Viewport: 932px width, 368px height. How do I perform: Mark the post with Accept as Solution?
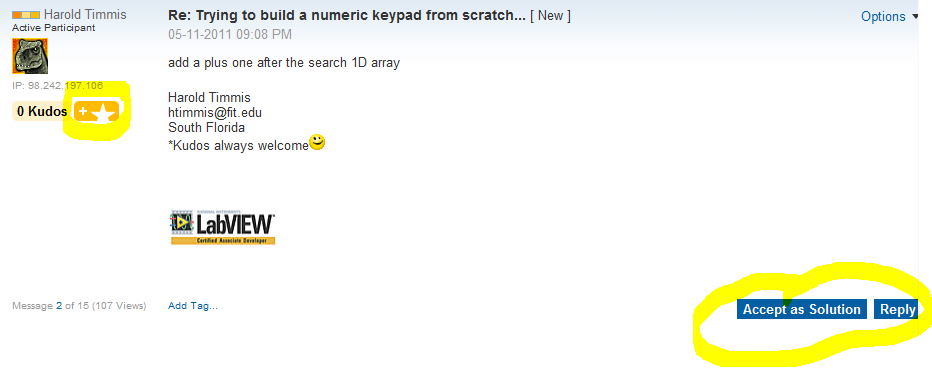[x=802, y=309]
